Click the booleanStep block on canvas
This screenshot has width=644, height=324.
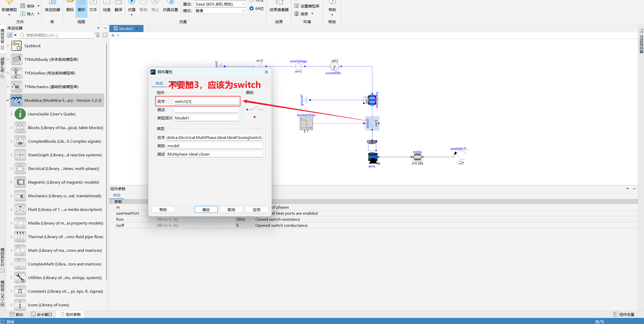tap(306, 123)
